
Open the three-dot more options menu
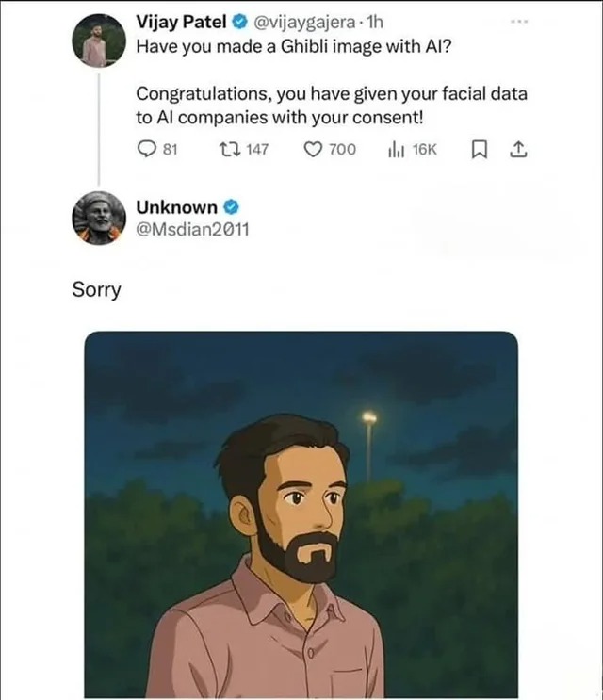point(516,21)
